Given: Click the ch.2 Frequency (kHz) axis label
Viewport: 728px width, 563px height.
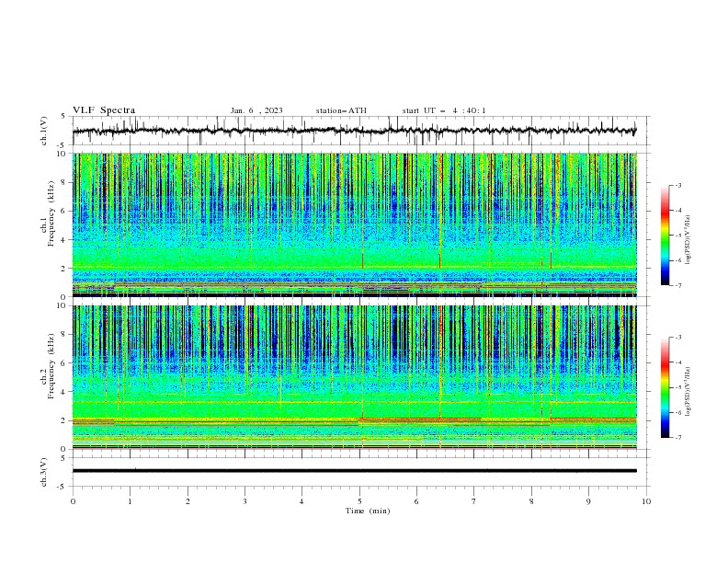Looking at the screenshot, I should click(48, 366).
